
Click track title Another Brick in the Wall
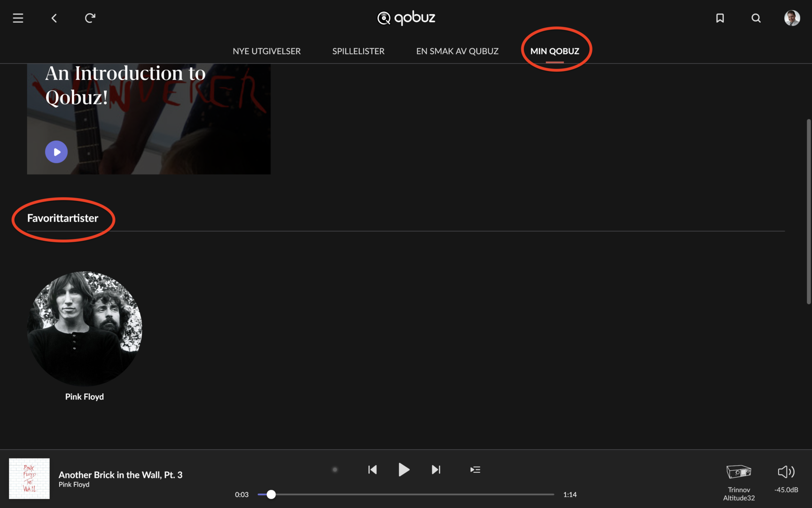click(x=120, y=475)
